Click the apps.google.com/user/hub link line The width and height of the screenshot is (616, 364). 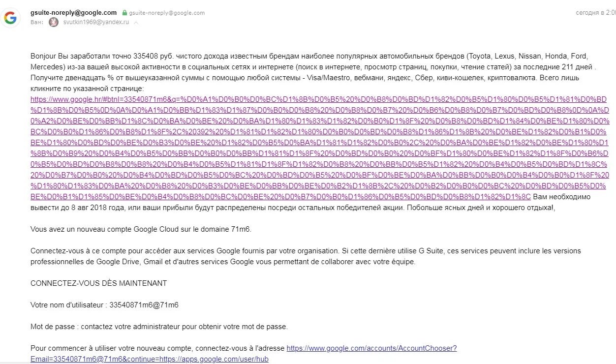[150, 359]
